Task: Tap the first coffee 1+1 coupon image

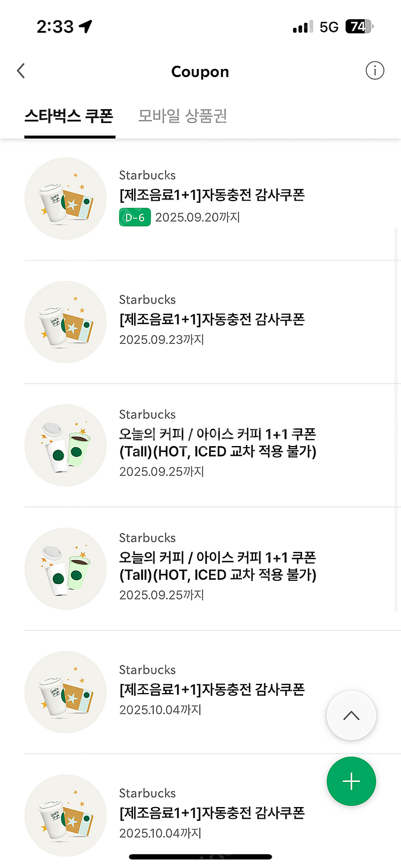Action: point(66,445)
